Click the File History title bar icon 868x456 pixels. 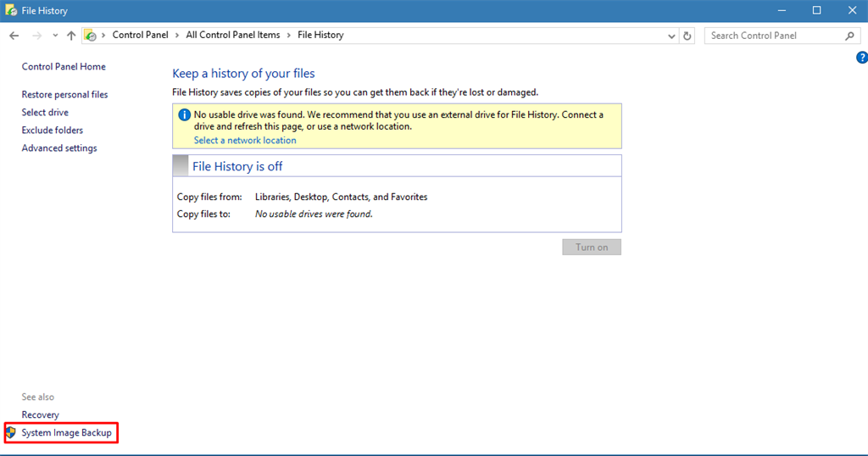coord(10,10)
